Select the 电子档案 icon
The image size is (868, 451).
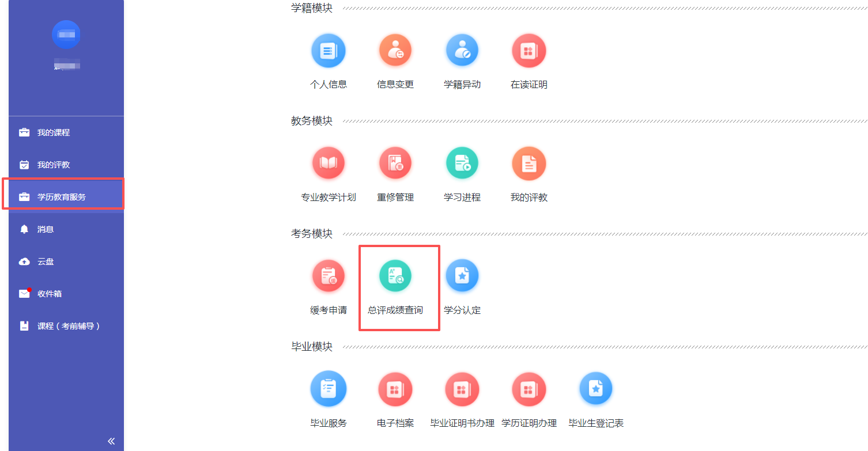coord(395,389)
